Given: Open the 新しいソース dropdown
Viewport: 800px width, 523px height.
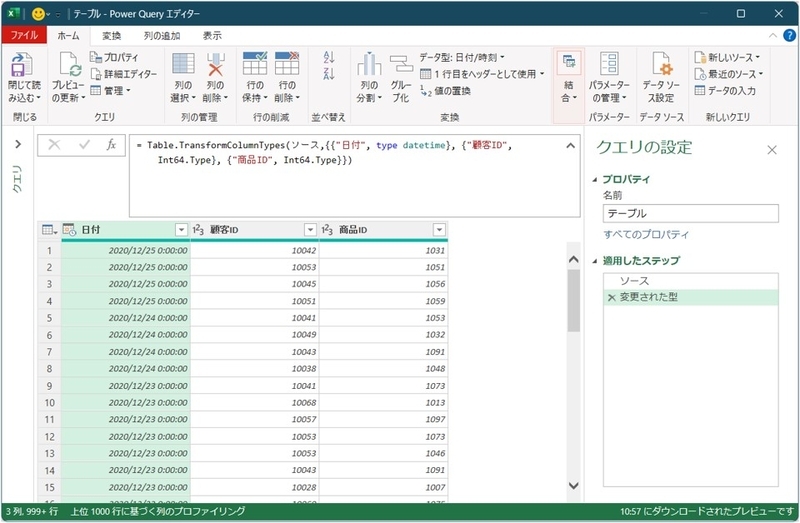Looking at the screenshot, I should click(x=728, y=57).
